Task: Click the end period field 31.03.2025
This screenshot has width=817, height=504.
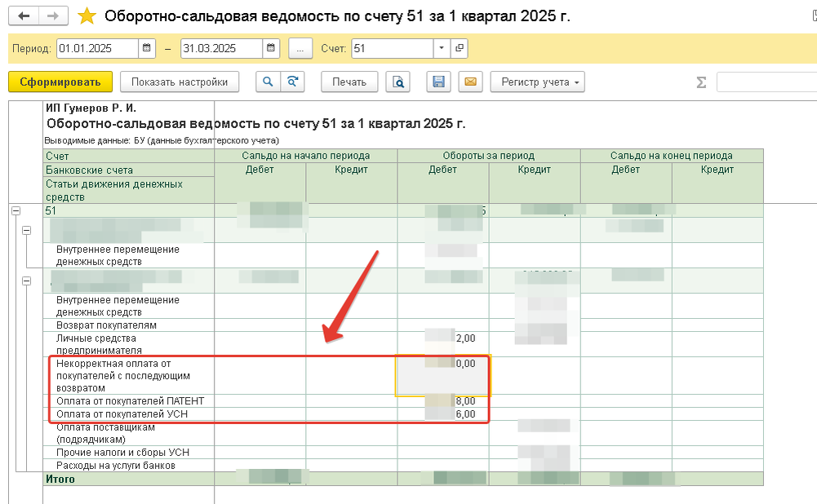Action: 221,48
